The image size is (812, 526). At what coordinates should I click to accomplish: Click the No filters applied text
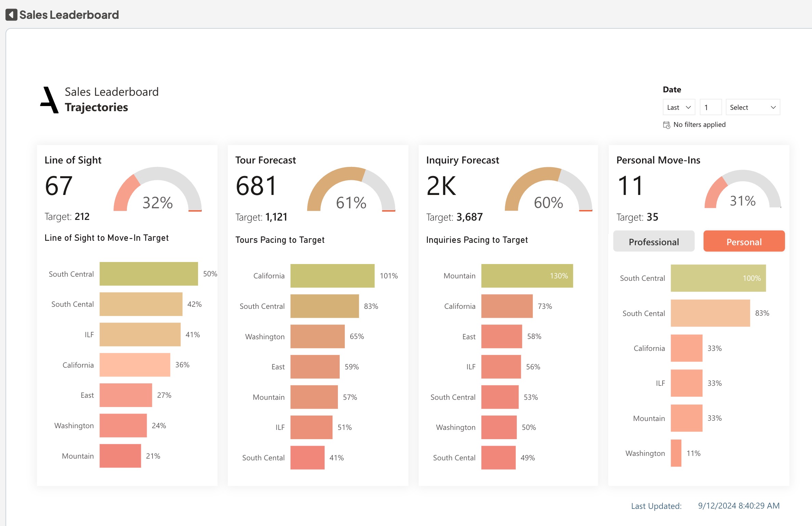[699, 125]
